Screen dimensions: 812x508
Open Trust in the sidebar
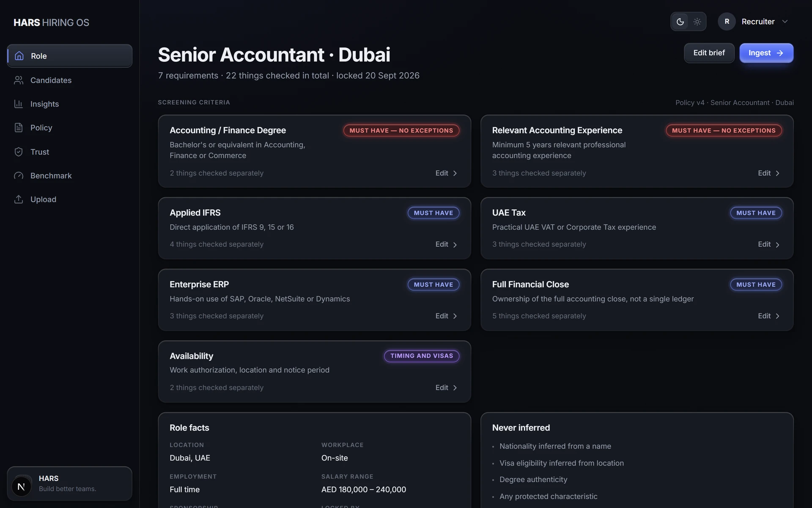click(x=69, y=152)
